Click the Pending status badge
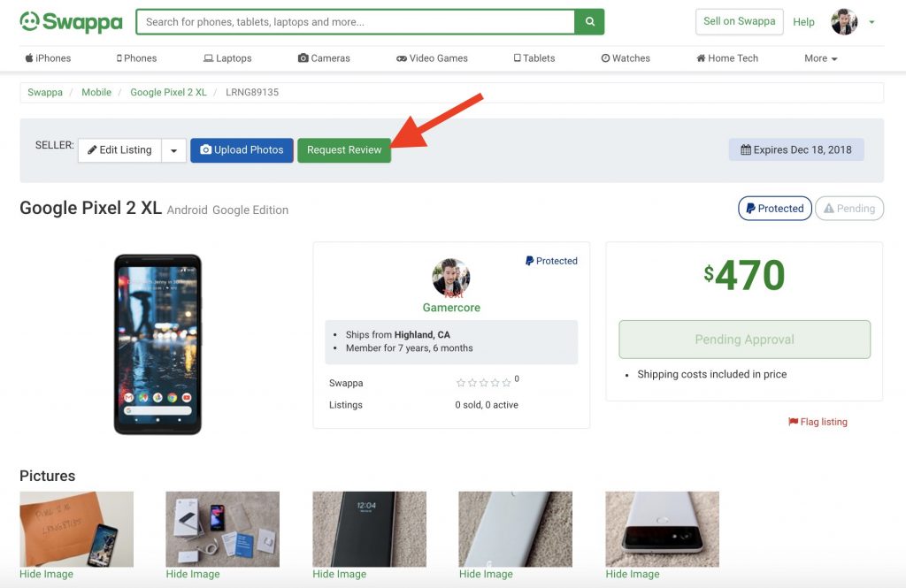 pyautogui.click(x=848, y=209)
